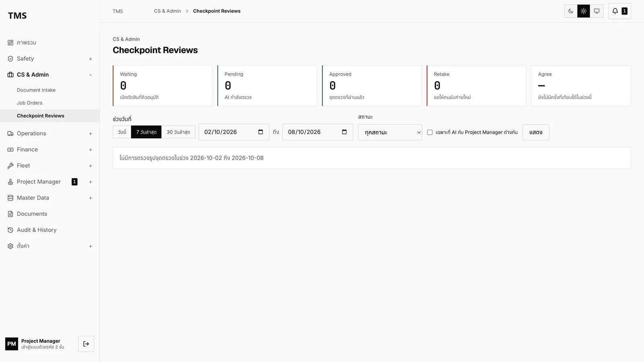This screenshot has width=644, height=362.
Task: Click the TMS logo
Action: tap(17, 16)
